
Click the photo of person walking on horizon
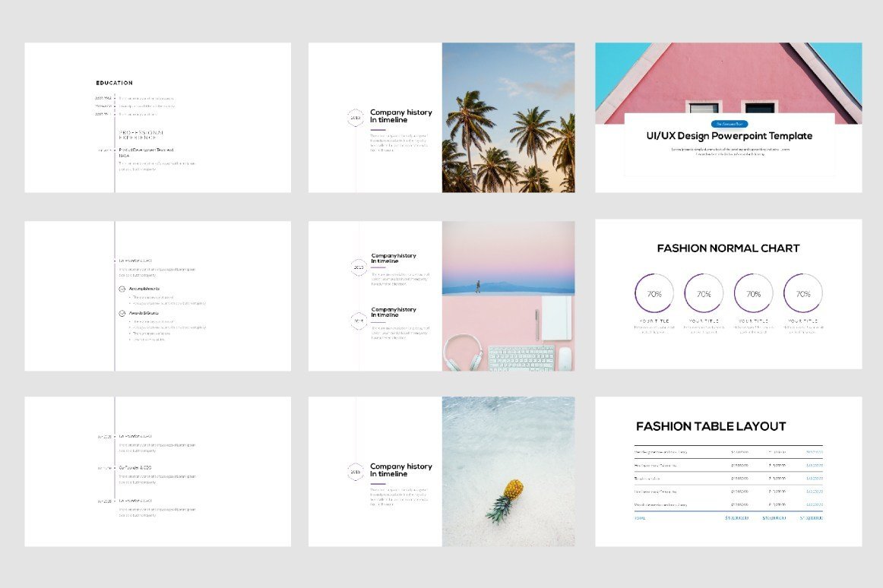508,258
